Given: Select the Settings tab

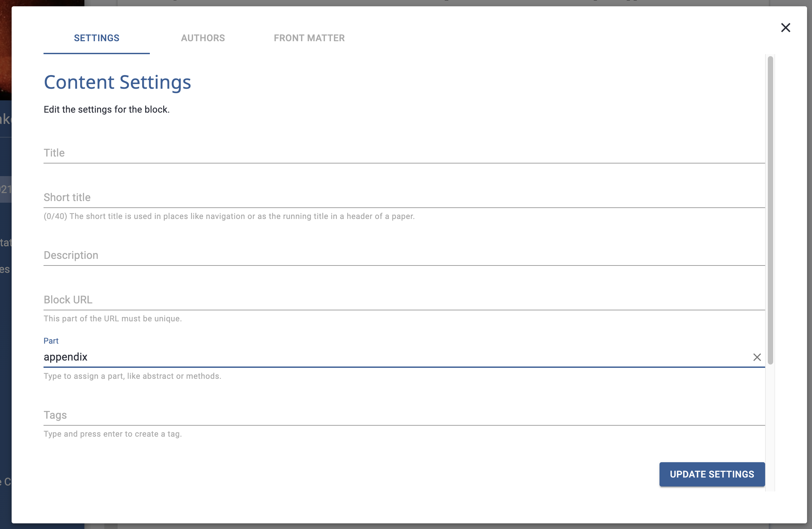Looking at the screenshot, I should pyautogui.click(x=97, y=38).
